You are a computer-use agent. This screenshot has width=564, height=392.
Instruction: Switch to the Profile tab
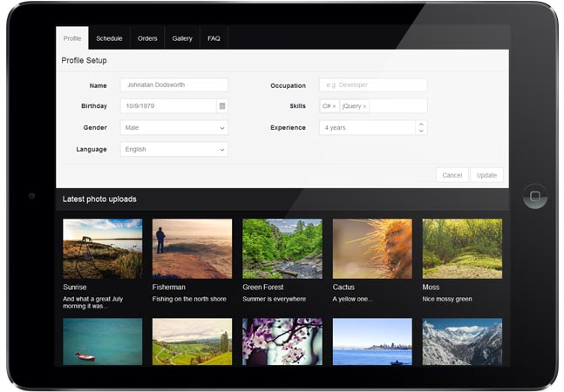click(72, 38)
